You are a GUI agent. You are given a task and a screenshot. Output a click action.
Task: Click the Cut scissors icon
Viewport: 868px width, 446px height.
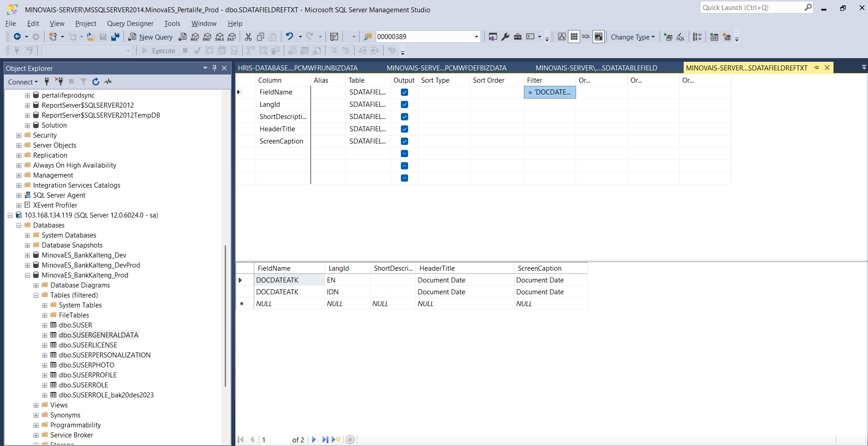(x=248, y=37)
